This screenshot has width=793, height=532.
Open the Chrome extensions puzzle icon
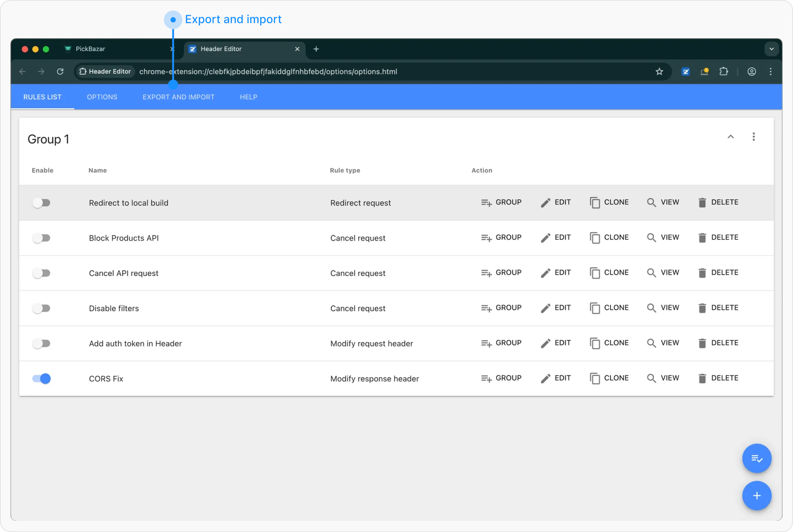[x=724, y=72]
